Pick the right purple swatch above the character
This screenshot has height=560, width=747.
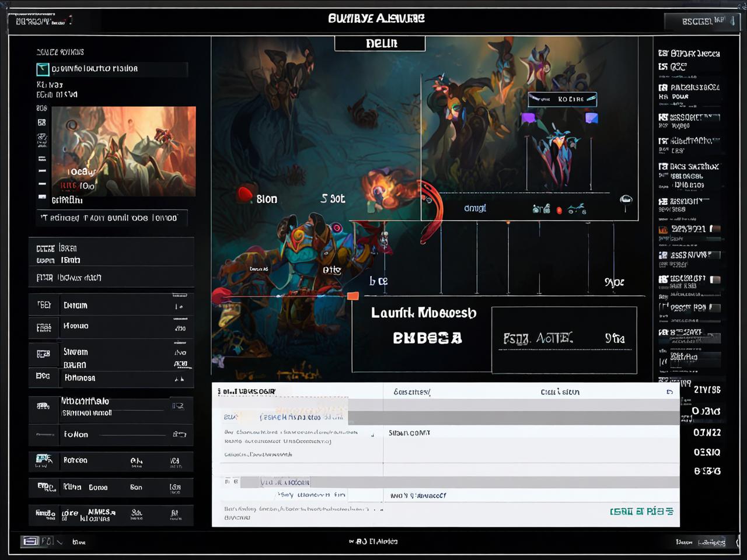coord(592,118)
